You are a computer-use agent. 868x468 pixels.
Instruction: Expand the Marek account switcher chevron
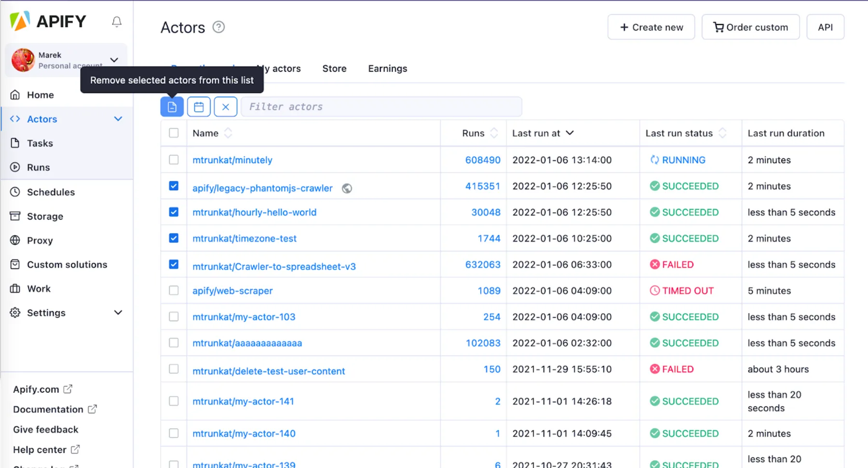tap(114, 60)
